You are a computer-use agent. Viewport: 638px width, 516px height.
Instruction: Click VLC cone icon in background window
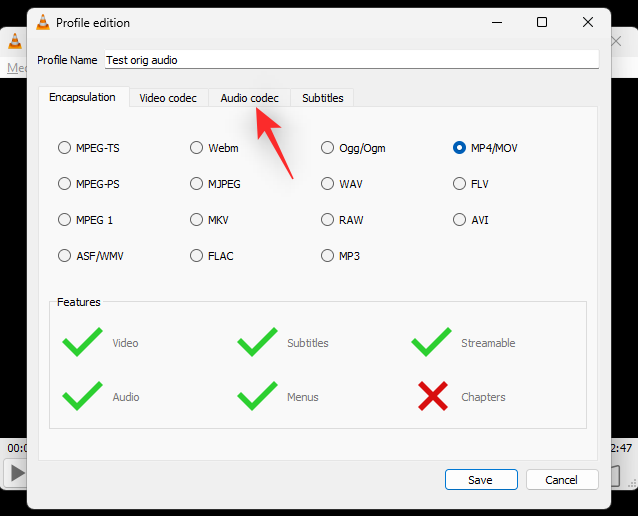[x=15, y=42]
